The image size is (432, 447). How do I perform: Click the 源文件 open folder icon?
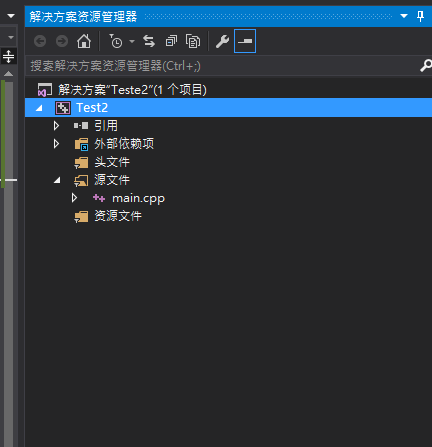[x=81, y=180]
